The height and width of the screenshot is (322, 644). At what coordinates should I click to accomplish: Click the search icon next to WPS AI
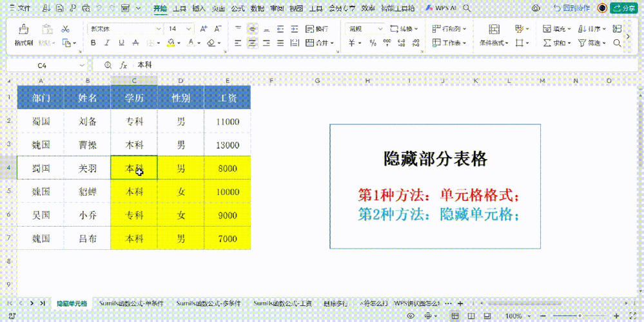click(467, 8)
